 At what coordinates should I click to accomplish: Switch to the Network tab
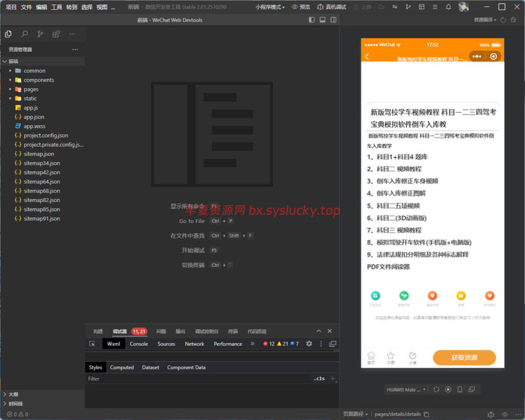click(194, 344)
